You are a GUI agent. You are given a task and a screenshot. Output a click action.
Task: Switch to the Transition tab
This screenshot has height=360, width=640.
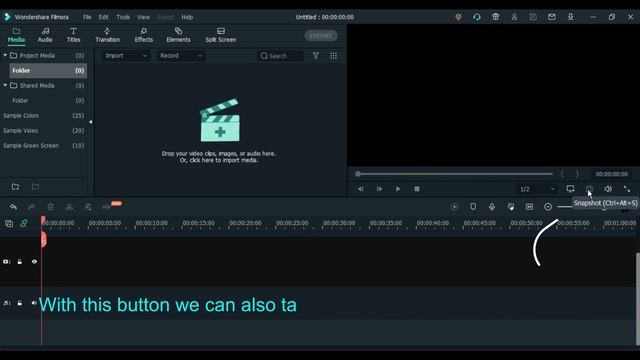tap(107, 35)
